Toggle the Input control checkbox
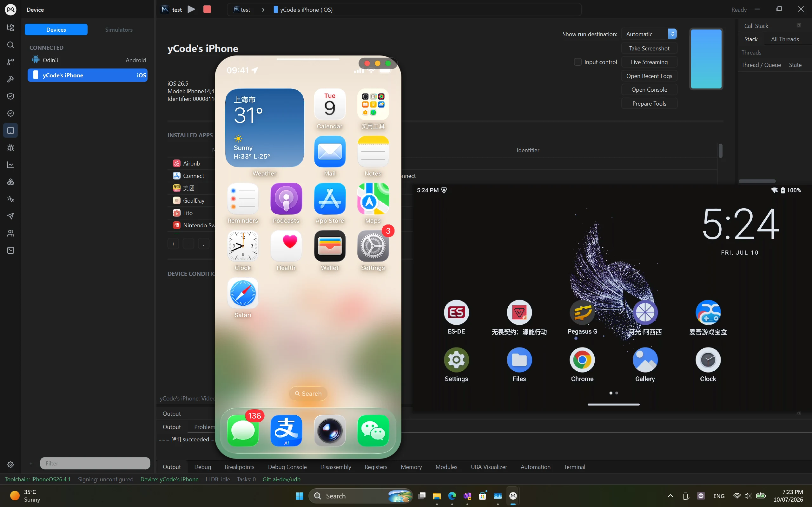812x507 pixels. click(x=578, y=62)
